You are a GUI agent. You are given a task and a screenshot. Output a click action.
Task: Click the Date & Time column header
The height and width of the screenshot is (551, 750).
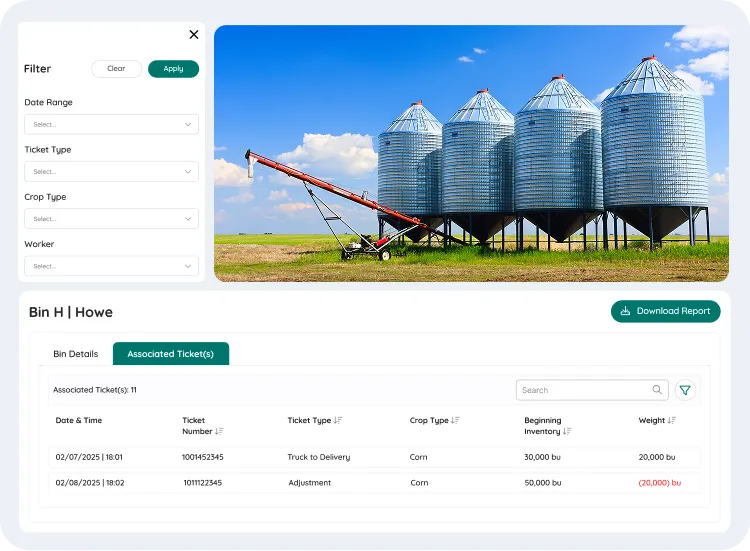pyautogui.click(x=79, y=420)
